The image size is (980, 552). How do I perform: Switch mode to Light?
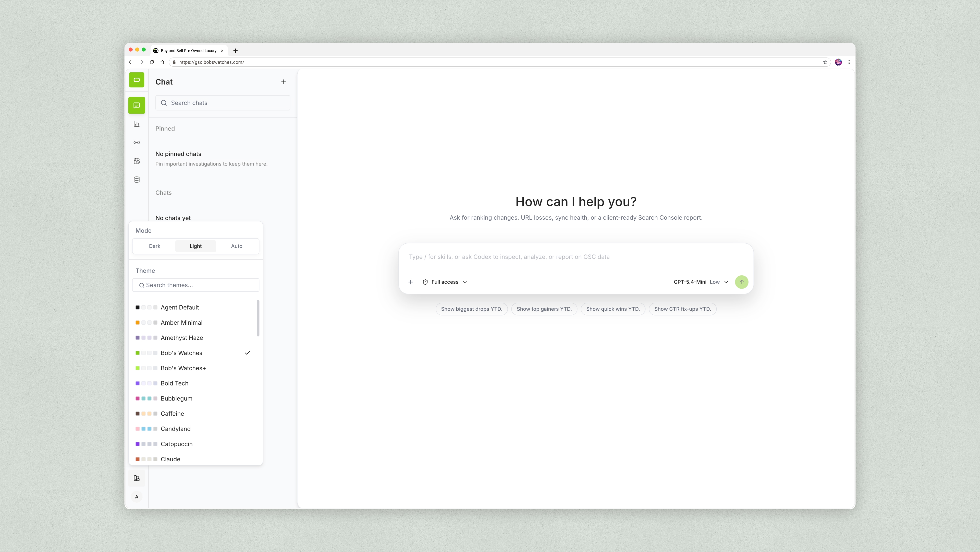[x=195, y=246]
